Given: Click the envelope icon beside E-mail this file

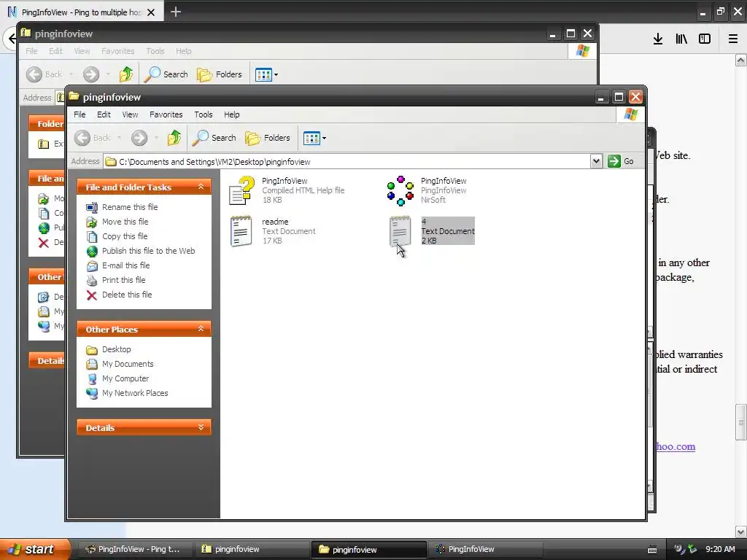Looking at the screenshot, I should [91, 265].
